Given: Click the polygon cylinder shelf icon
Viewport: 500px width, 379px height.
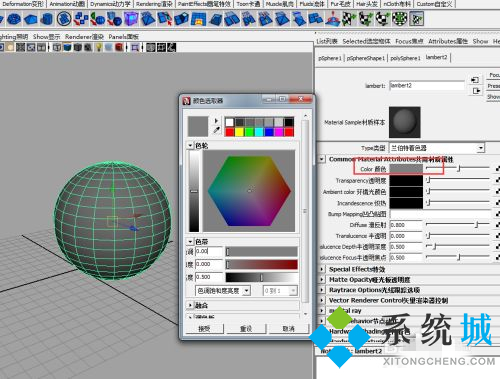Looking at the screenshot, I should point(47,19).
